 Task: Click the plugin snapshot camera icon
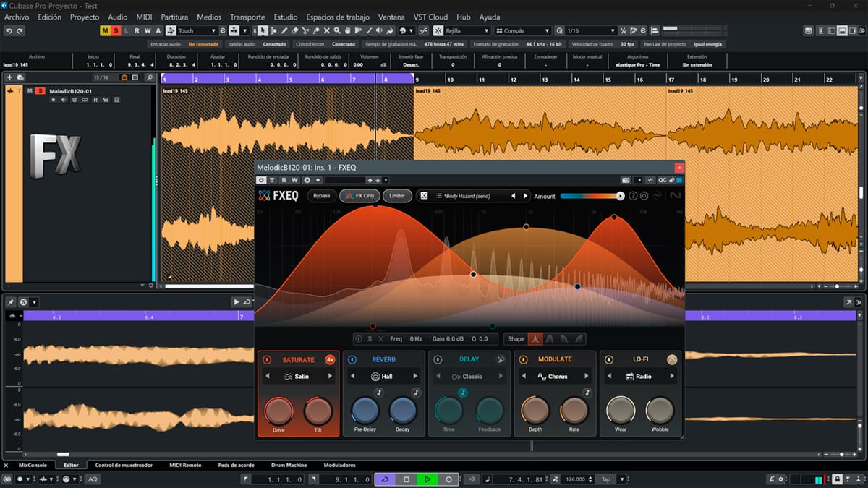[x=626, y=180]
